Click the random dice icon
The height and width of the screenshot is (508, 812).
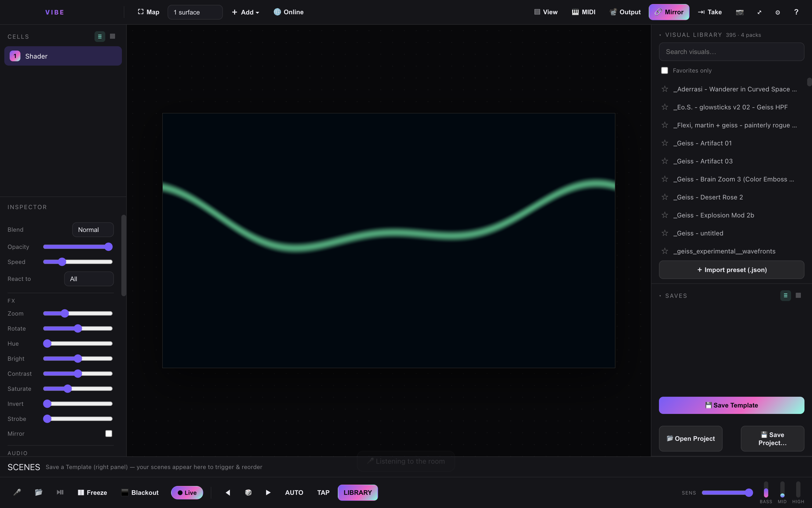click(x=248, y=492)
